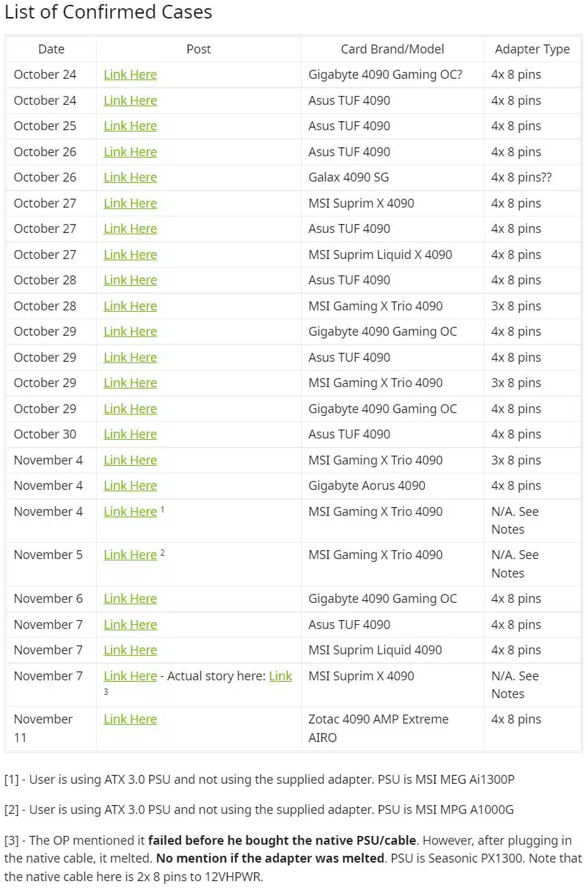588x890 pixels.
Task: Open the October 25 Asus TUF link
Action: click(x=130, y=126)
